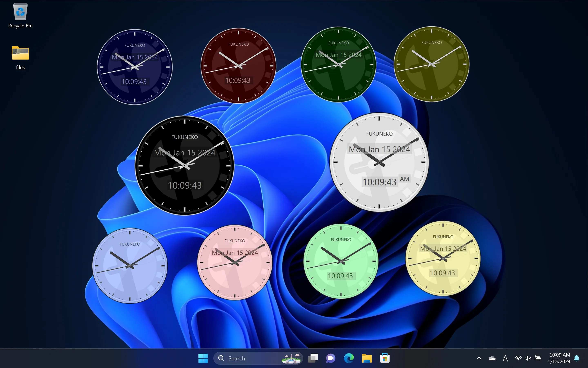Click the FUKUNEKO label on white clock

pos(379,134)
